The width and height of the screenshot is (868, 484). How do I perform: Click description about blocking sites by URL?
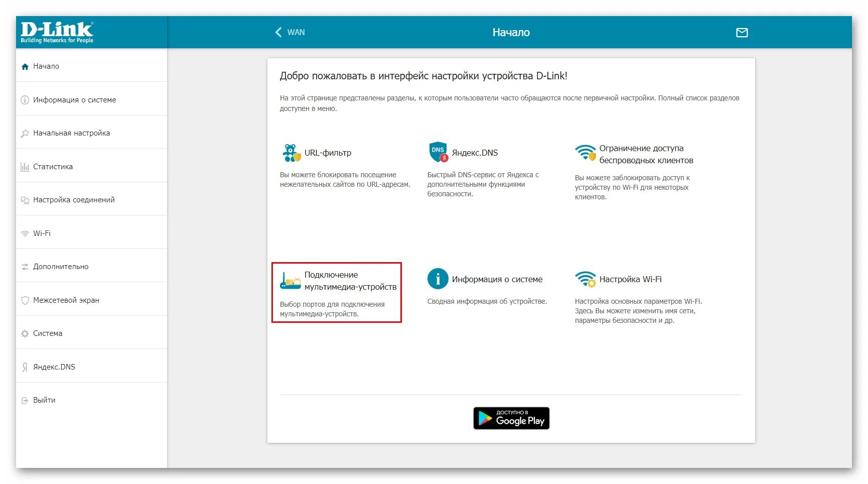pyautogui.click(x=345, y=179)
